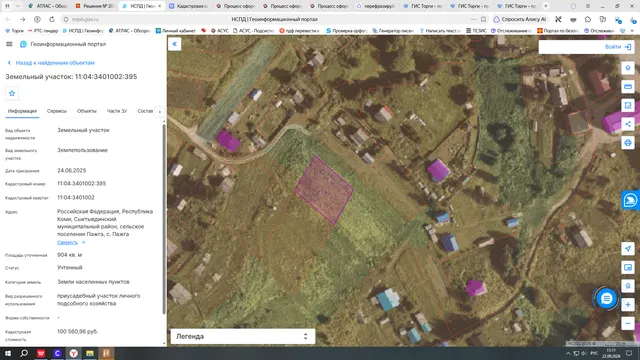Add parcel to favorites with star icon
The width and height of the screenshot is (640, 360).
(12, 93)
